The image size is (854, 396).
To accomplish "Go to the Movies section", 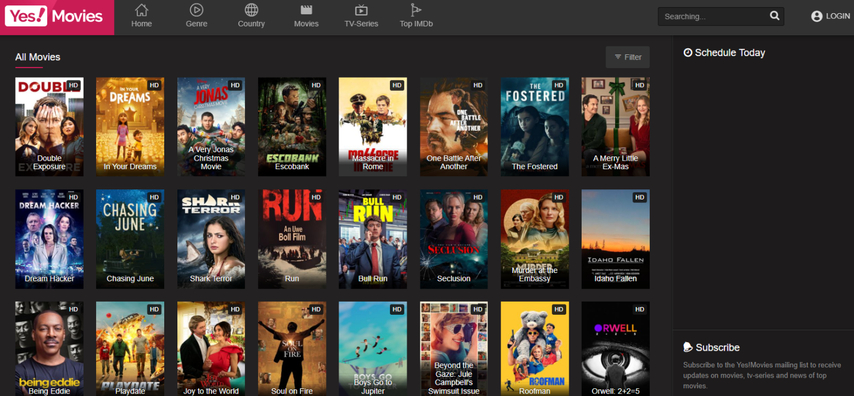I will coord(306,16).
